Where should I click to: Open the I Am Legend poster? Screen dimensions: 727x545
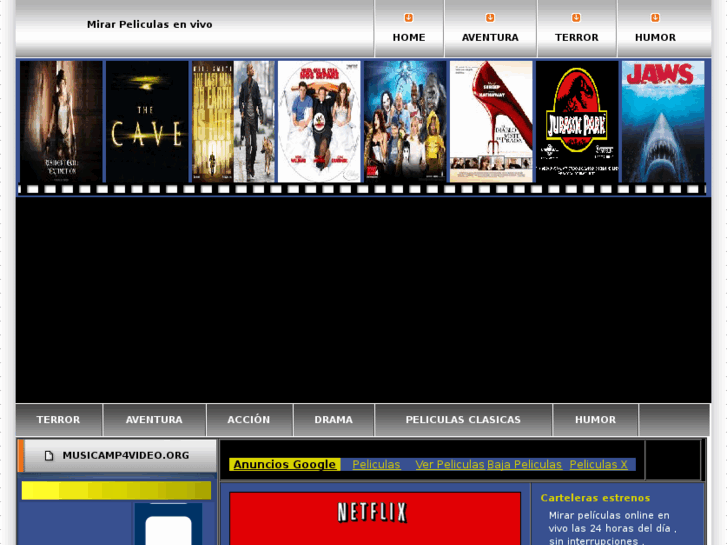233,122
